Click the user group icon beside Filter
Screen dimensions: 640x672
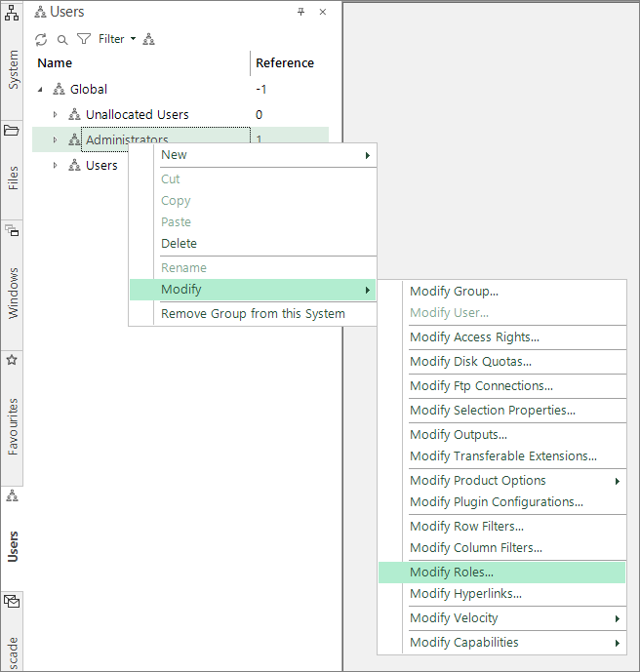coord(148,39)
